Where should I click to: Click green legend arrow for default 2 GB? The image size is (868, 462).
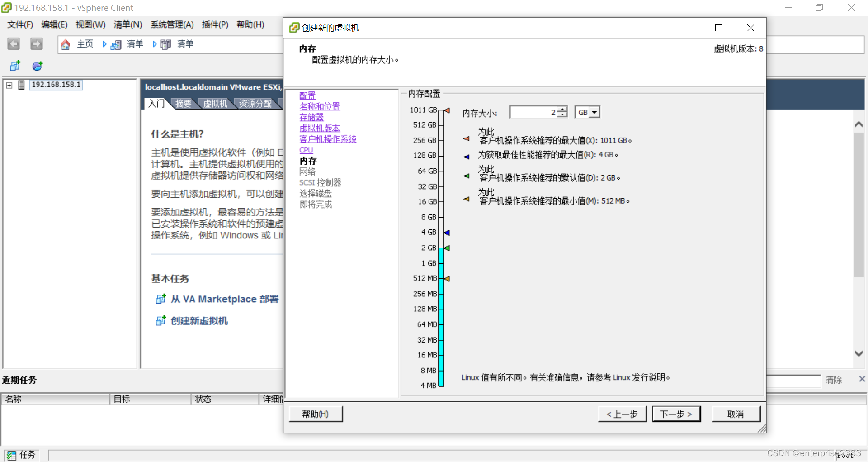tap(467, 176)
